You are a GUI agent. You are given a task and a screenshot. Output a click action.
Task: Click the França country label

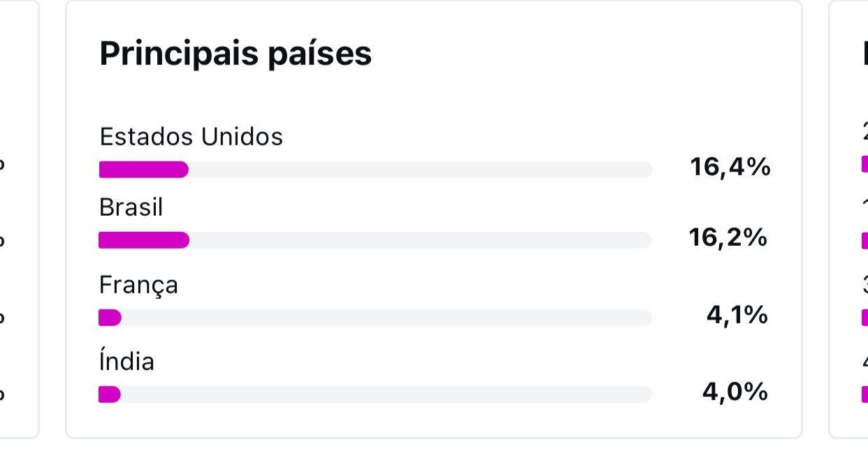click(x=138, y=285)
